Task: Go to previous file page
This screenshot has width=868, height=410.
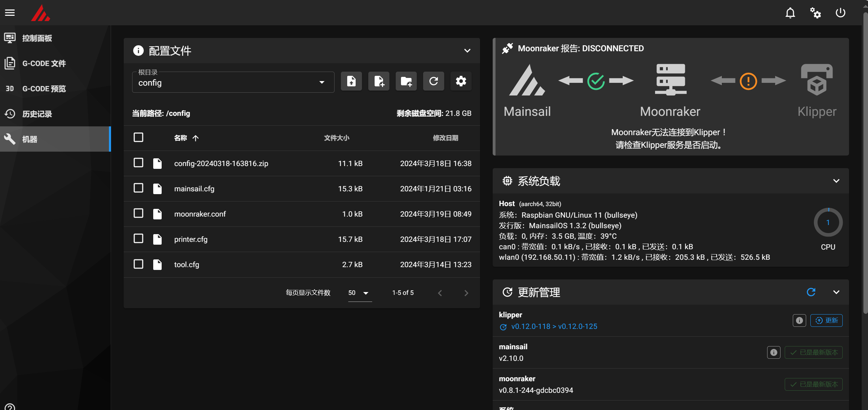Action: (x=440, y=293)
